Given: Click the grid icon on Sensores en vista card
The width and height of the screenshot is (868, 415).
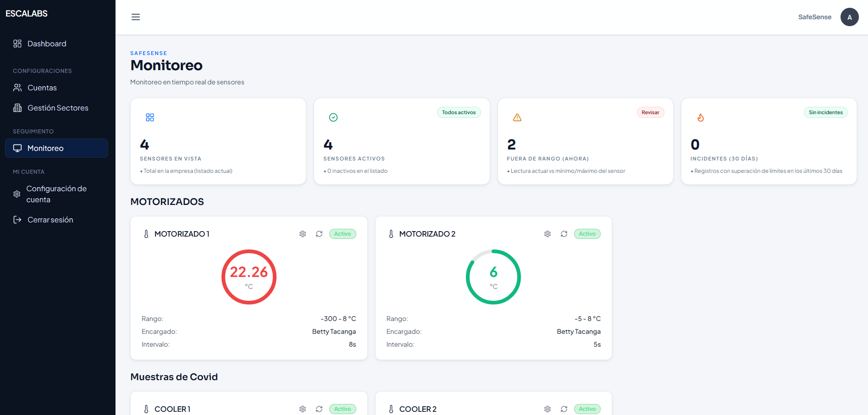Looking at the screenshot, I should coord(150,117).
